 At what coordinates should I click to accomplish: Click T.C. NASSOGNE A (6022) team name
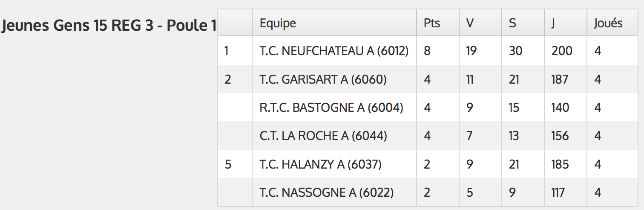(327, 192)
